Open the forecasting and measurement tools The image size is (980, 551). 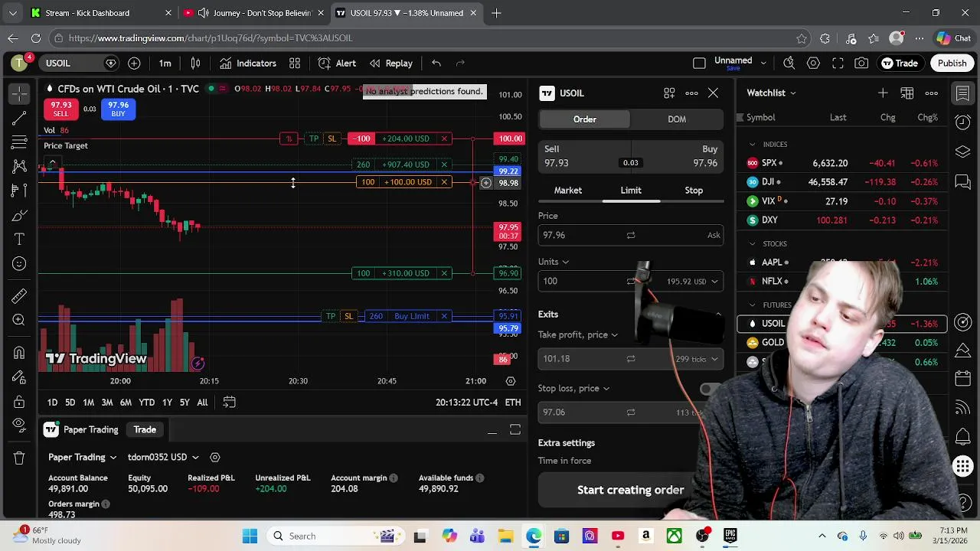[19, 191]
